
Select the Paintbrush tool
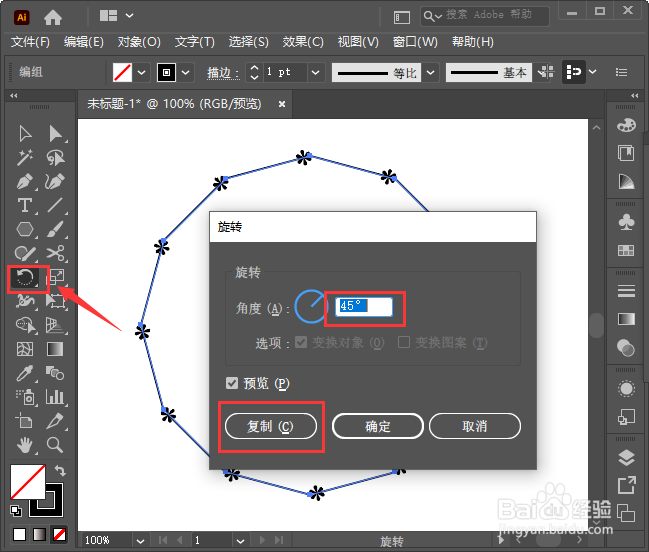(55, 229)
